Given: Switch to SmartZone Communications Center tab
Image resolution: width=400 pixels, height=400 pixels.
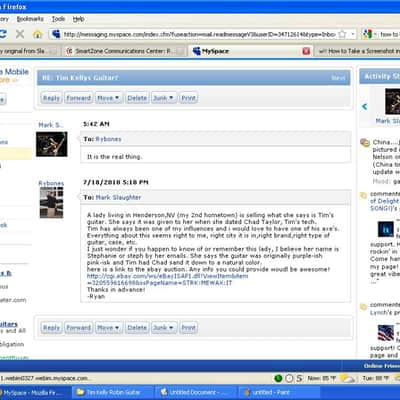Looking at the screenshot, I should [x=124, y=51].
